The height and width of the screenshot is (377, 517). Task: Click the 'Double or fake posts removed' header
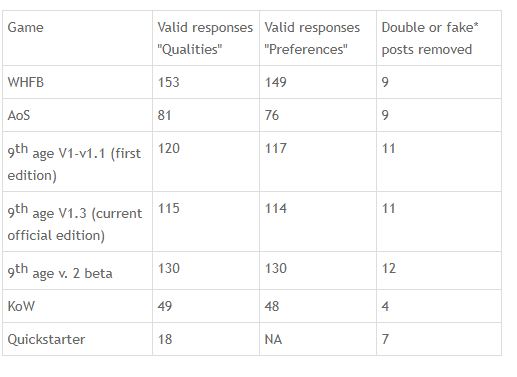point(439,38)
